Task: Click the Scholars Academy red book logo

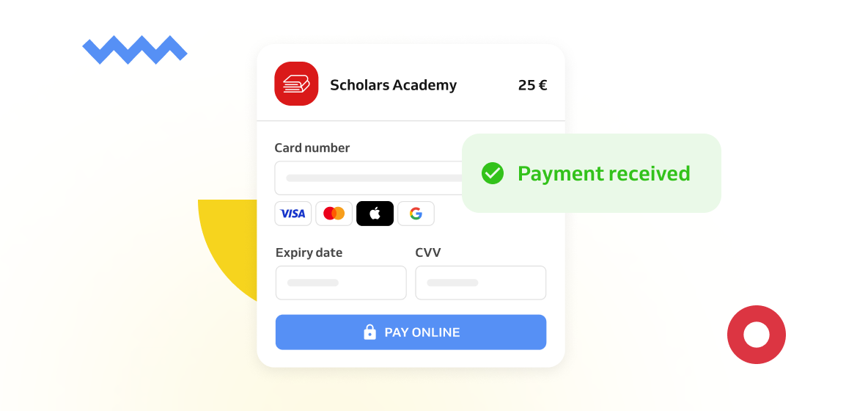Action: tap(296, 84)
